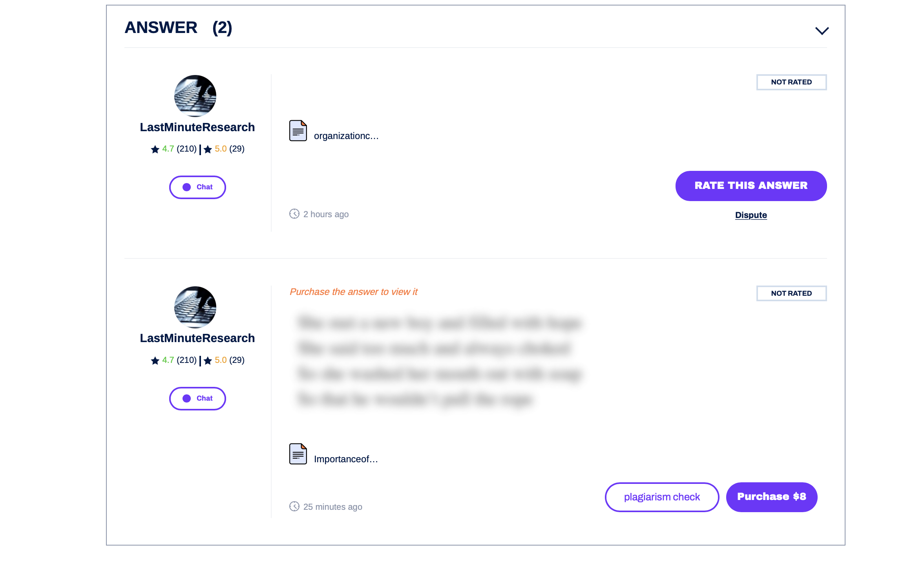Click RATE THIS ANSWER button
This screenshot has width=924, height=575.
click(x=751, y=186)
